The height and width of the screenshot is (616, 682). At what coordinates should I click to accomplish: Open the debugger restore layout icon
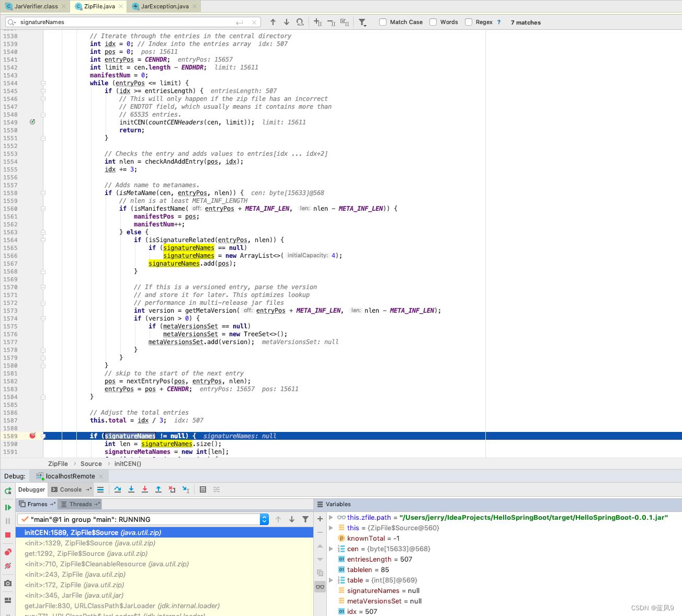tap(8, 600)
